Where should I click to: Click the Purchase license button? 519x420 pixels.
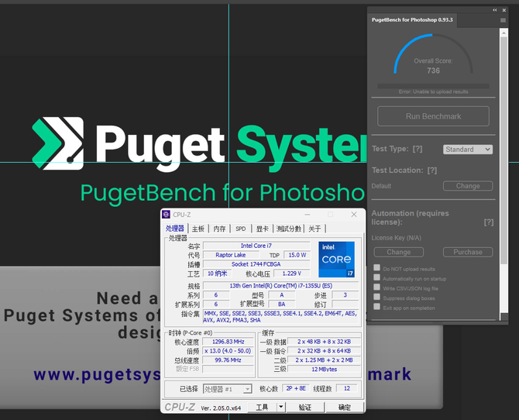(x=468, y=252)
